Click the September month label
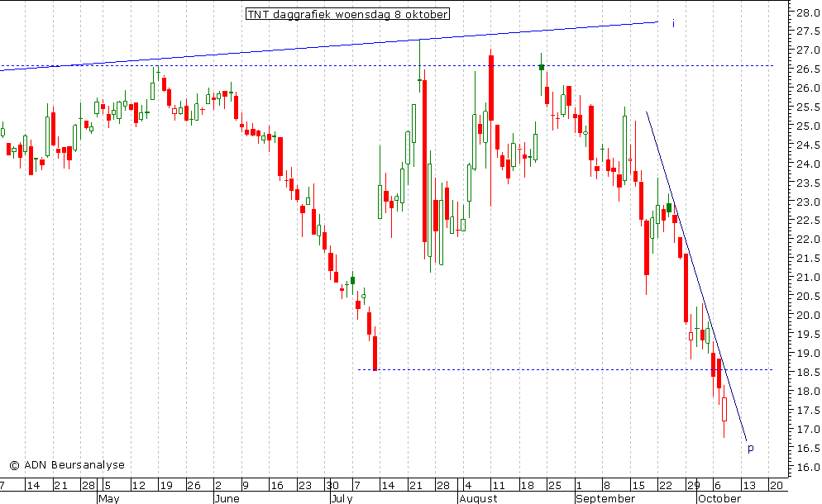 (x=605, y=498)
